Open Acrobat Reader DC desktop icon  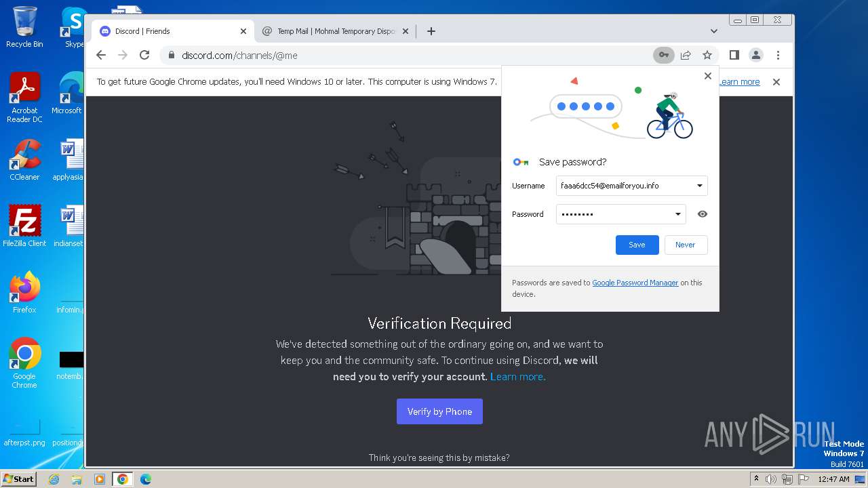pos(24,98)
